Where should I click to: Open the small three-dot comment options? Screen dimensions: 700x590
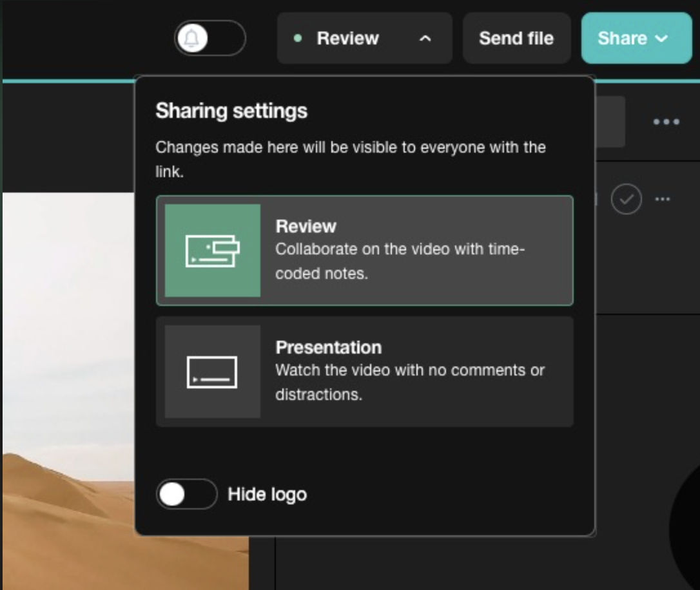point(663,199)
